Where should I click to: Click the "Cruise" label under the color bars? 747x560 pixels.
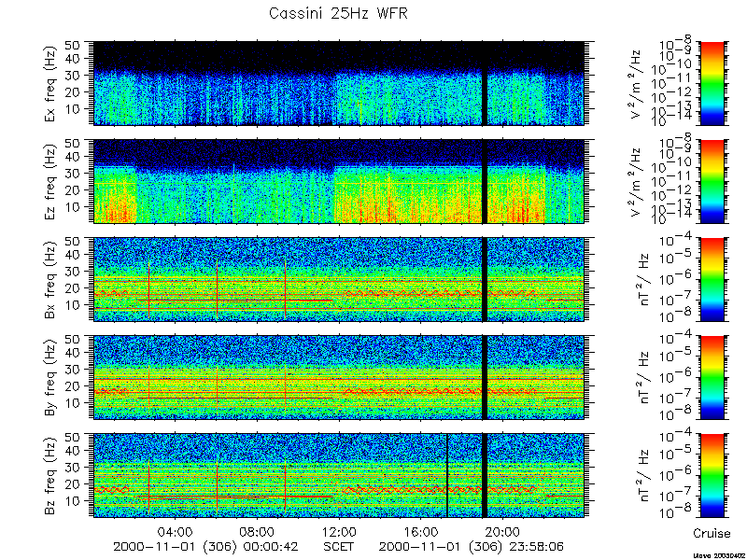pyautogui.click(x=712, y=533)
